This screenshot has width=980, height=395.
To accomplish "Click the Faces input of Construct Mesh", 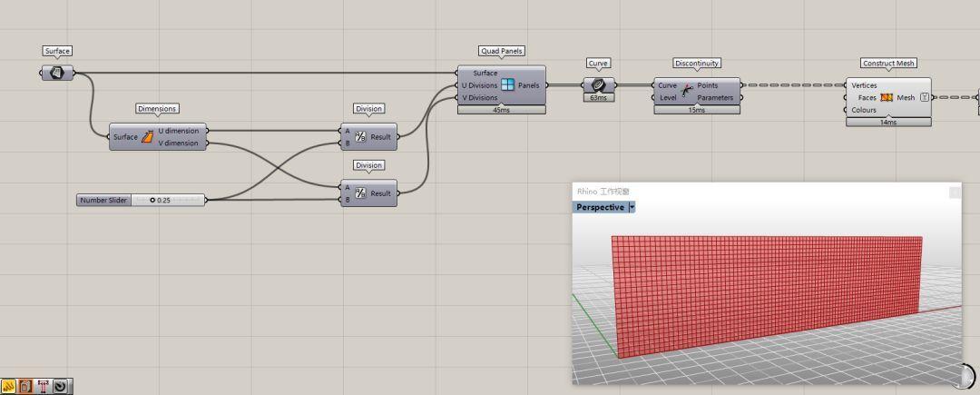I will (867, 97).
